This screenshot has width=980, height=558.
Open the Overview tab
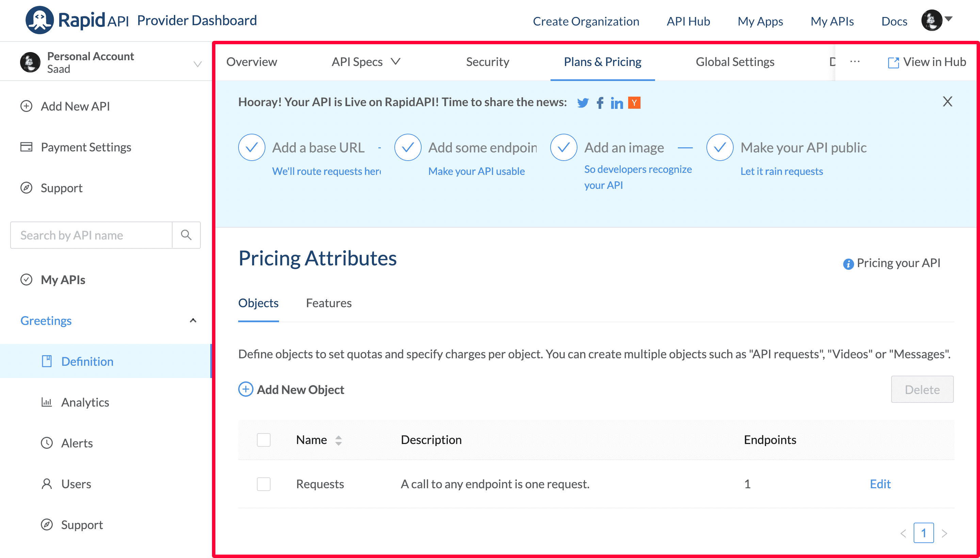(251, 62)
